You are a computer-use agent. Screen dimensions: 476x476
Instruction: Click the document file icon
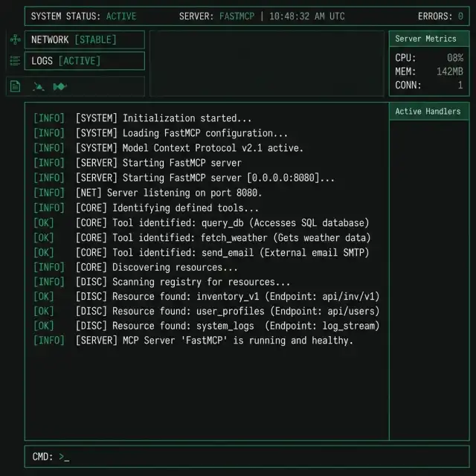coord(15,86)
